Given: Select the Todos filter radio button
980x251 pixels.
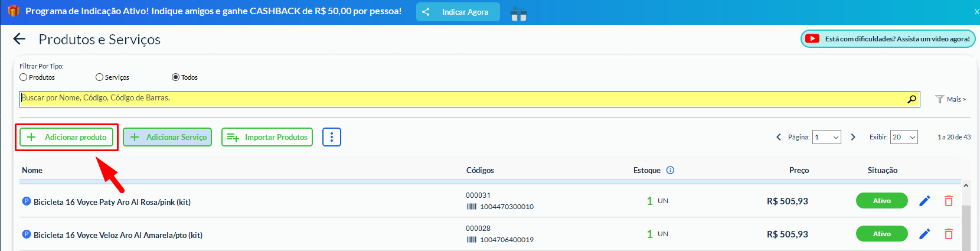Looking at the screenshot, I should (175, 77).
